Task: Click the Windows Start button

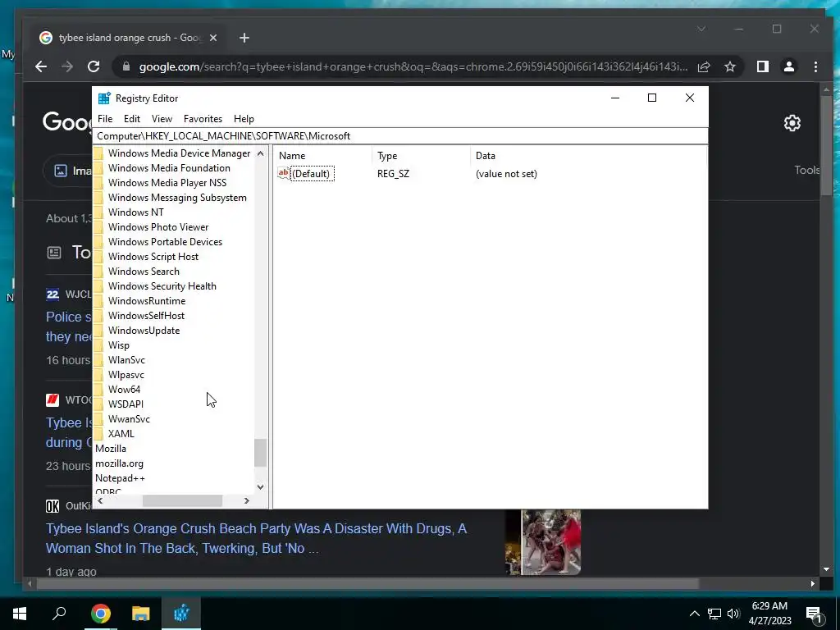Action: tap(20, 614)
